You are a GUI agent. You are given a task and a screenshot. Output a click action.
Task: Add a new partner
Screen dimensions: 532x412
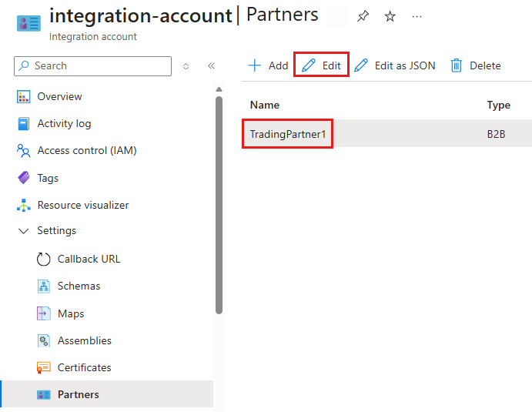tap(268, 66)
